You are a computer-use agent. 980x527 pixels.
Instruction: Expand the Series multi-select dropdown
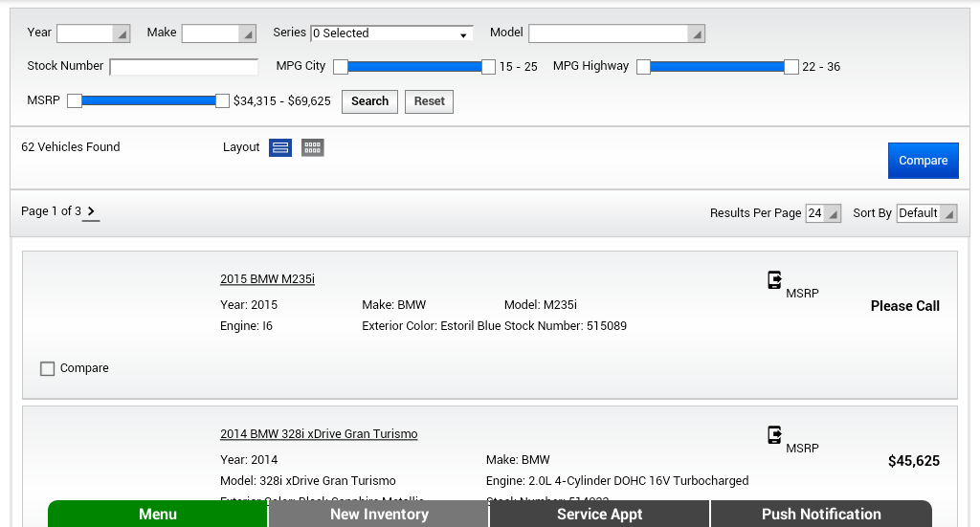pos(391,33)
